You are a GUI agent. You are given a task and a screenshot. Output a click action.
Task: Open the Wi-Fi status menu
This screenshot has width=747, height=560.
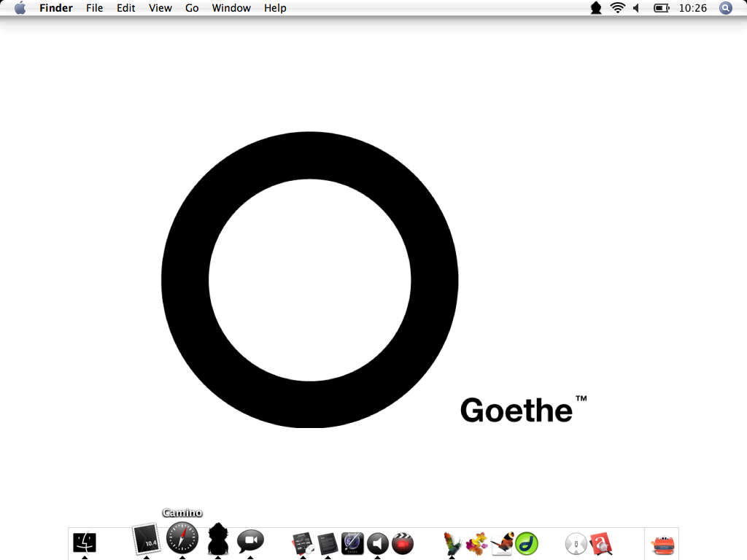click(617, 8)
